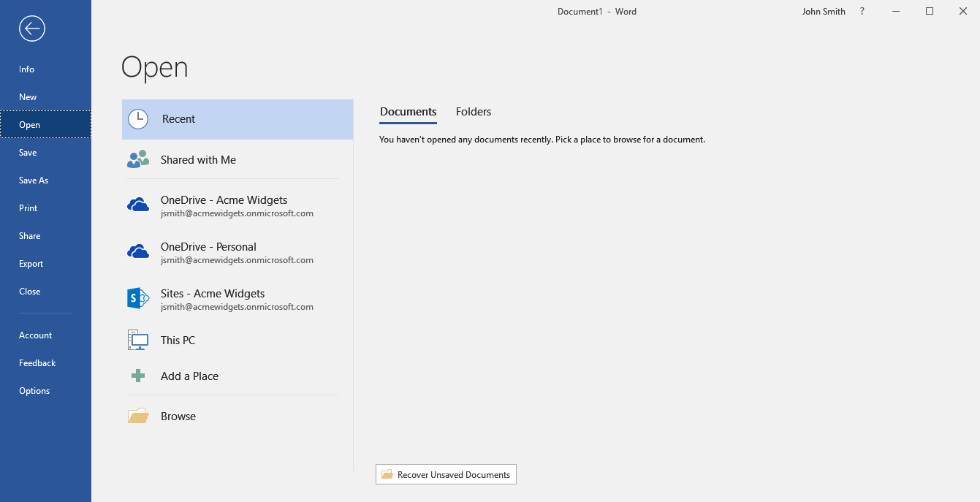This screenshot has height=502, width=980.
Task: Go to the New document page
Action: point(45,97)
